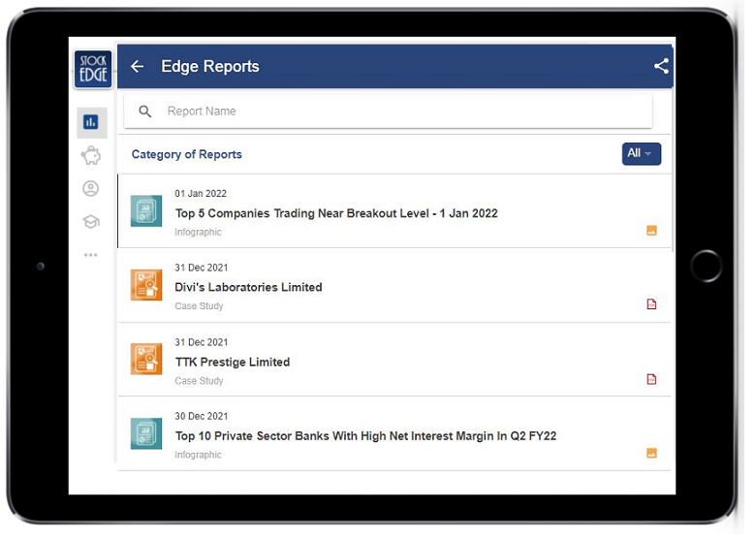The height and width of the screenshot is (540, 756).
Task: Click the Category of Reports heading
Action: pyautogui.click(x=189, y=157)
